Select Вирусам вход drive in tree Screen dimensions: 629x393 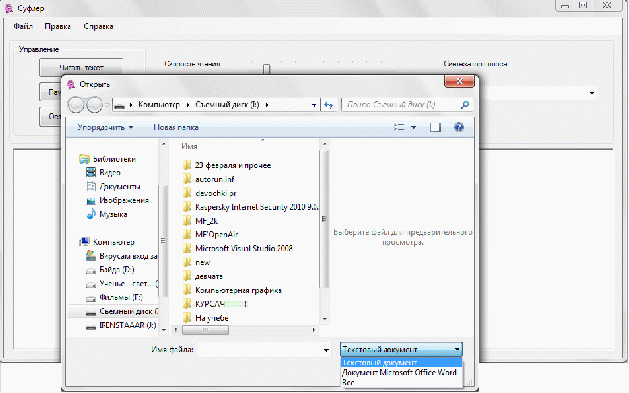(122, 256)
